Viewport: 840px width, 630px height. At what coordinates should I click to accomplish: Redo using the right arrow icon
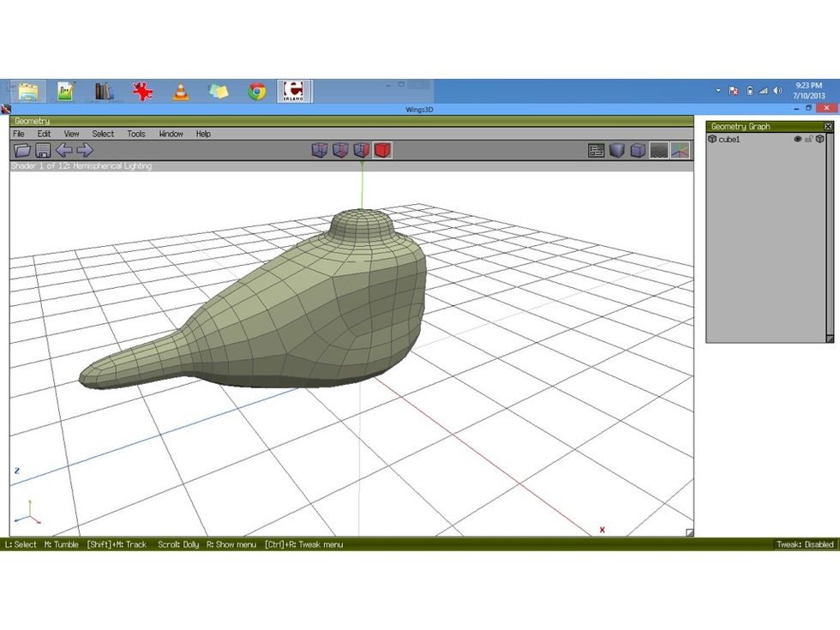click(x=83, y=149)
